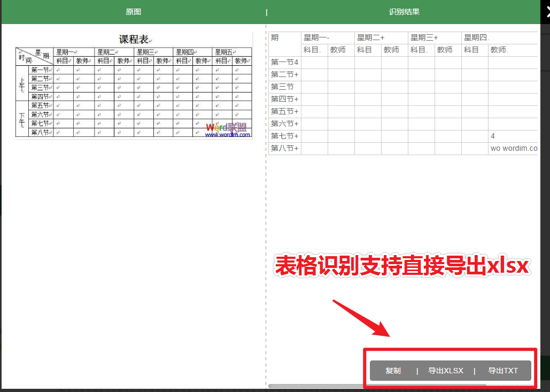The image size is (550, 392).
Task: Select the 第四节+ row label
Action: 285,99
